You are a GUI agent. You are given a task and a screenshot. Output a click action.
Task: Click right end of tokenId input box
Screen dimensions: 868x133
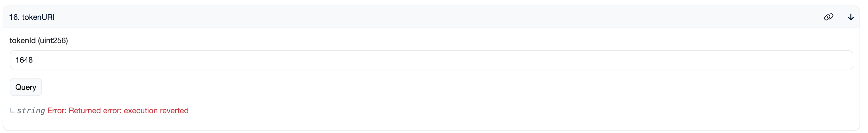pos(842,60)
